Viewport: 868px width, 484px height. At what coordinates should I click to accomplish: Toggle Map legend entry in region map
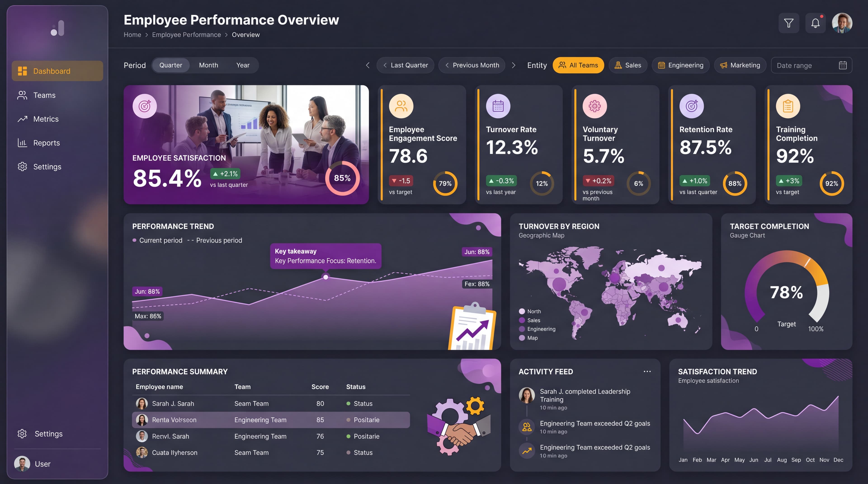(528, 338)
